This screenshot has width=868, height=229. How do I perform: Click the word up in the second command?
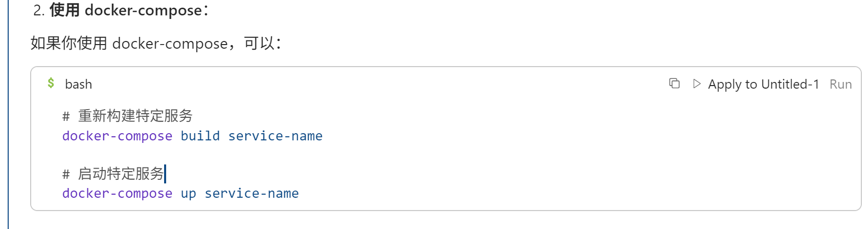tap(188, 193)
